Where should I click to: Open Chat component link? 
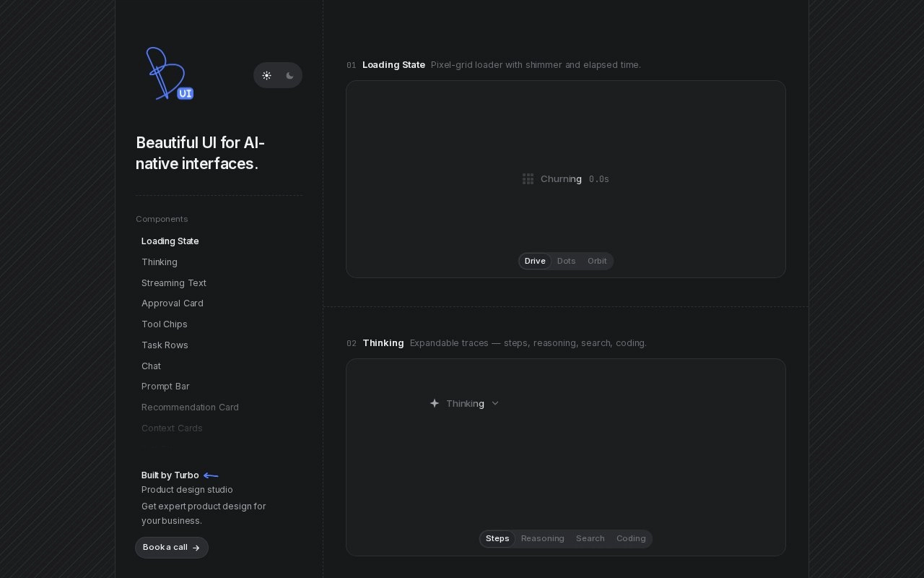coord(151,366)
